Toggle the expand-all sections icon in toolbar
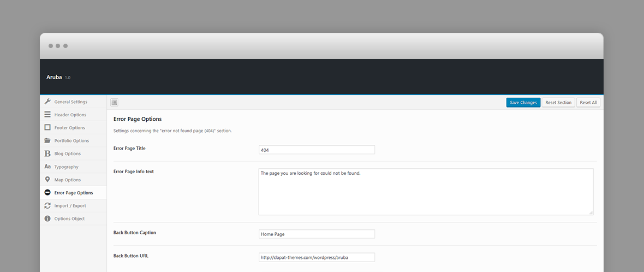This screenshot has width=644, height=272. tap(114, 102)
